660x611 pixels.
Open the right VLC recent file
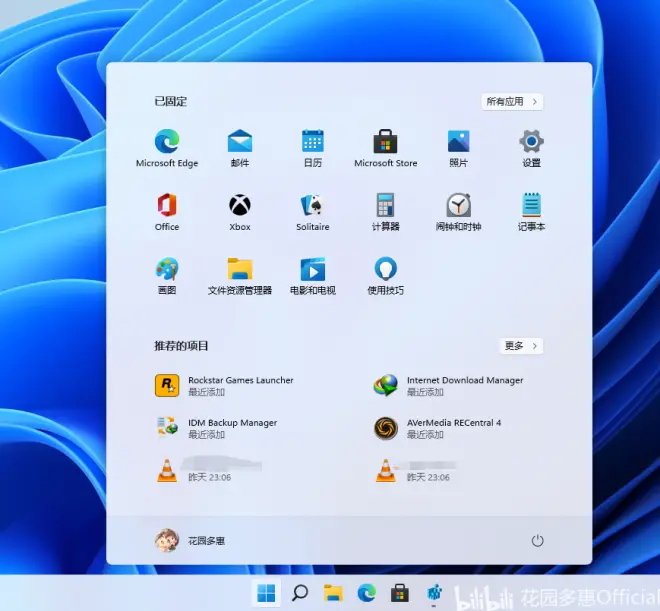click(x=417, y=470)
